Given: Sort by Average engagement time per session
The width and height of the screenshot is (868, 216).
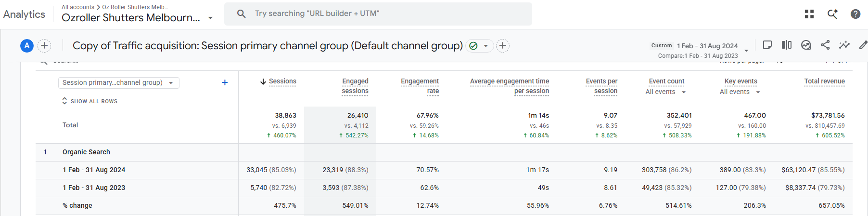Looking at the screenshot, I should click(x=510, y=86).
